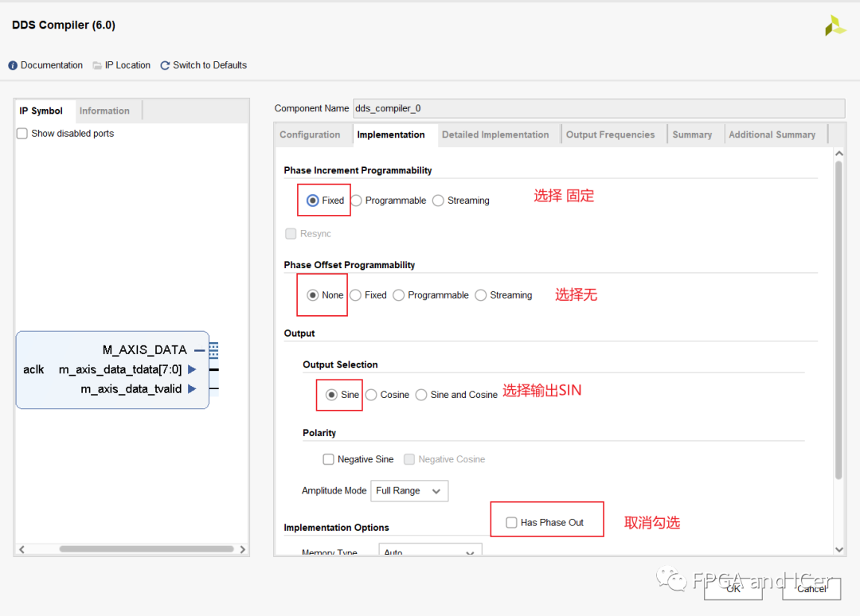Switch to the Configuration tab
Viewport: 860px width, 616px height.
[x=310, y=135]
